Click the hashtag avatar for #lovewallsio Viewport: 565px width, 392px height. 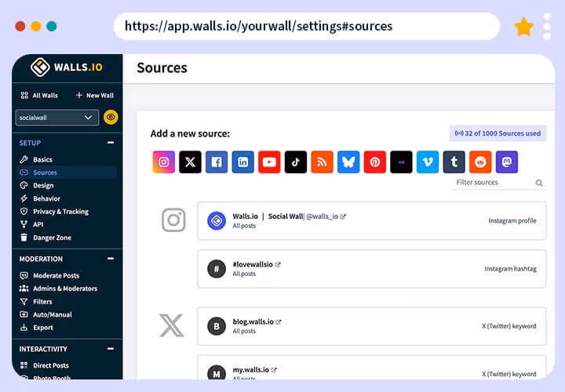click(x=217, y=269)
